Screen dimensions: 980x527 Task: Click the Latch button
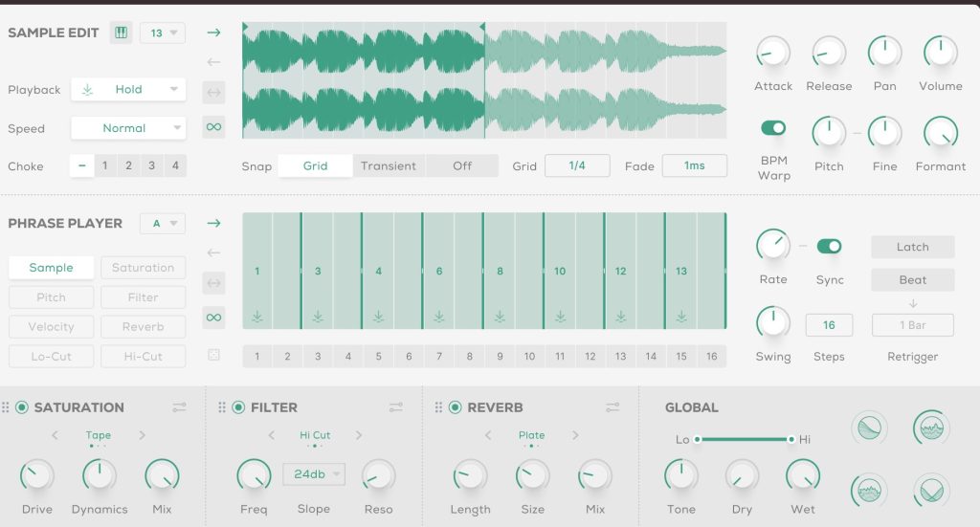pyautogui.click(x=912, y=247)
